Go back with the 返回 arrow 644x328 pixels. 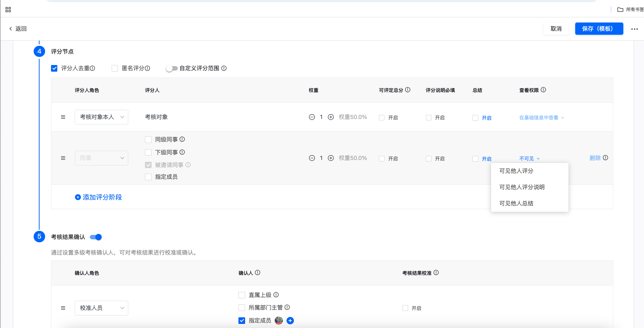coord(18,29)
